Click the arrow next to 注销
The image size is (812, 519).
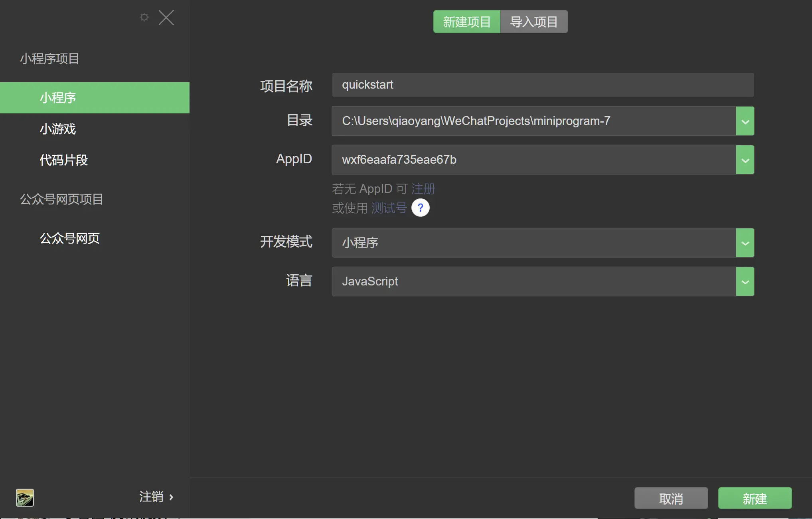coord(171,497)
